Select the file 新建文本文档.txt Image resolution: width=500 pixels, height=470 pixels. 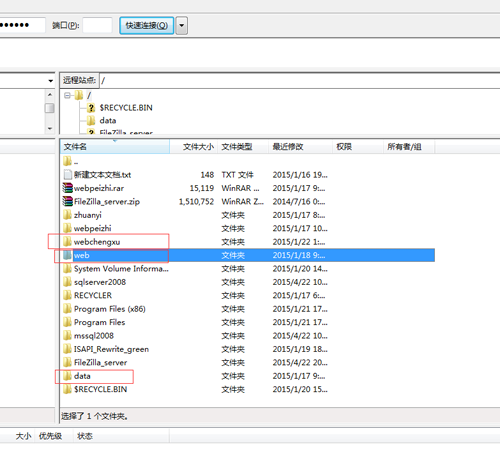click(102, 175)
